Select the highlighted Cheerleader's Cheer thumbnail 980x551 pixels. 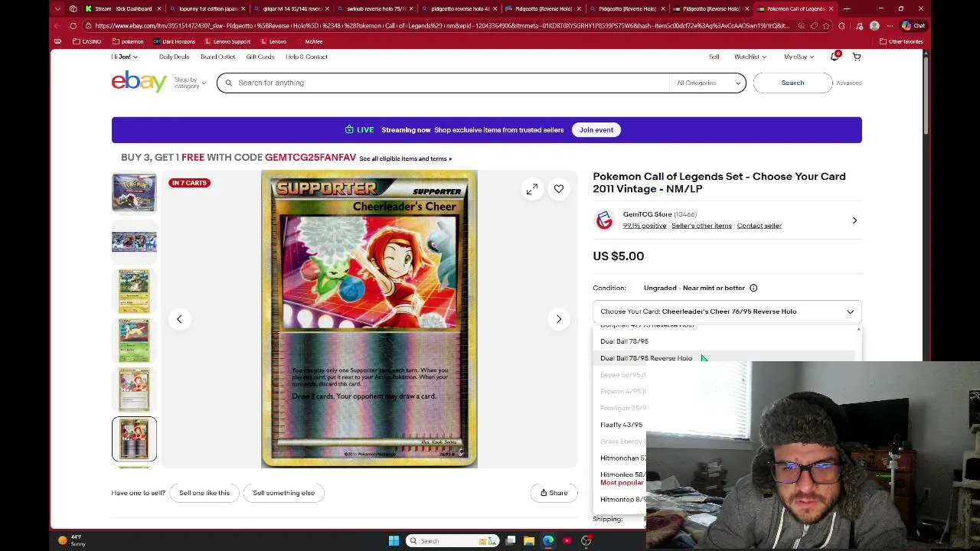pyautogui.click(x=134, y=439)
